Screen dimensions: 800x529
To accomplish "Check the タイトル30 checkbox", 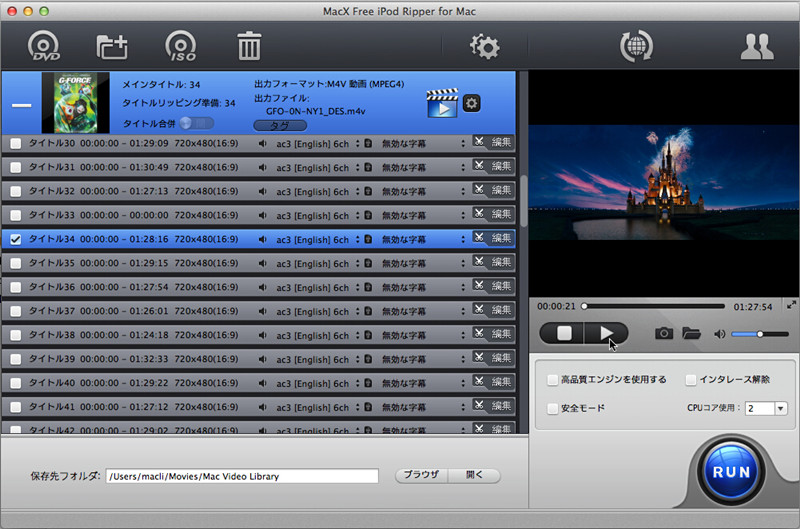I will (16, 143).
